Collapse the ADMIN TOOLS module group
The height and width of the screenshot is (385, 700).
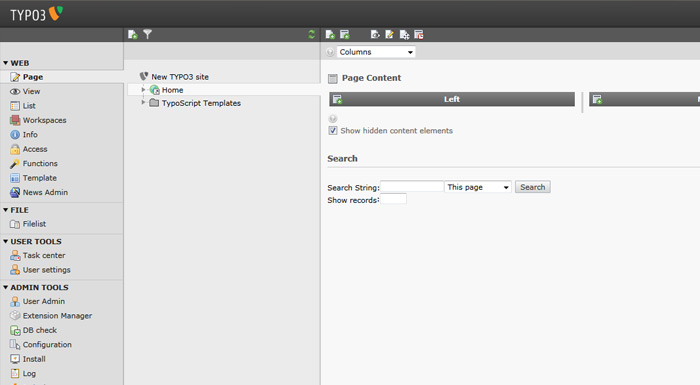pos(6,288)
